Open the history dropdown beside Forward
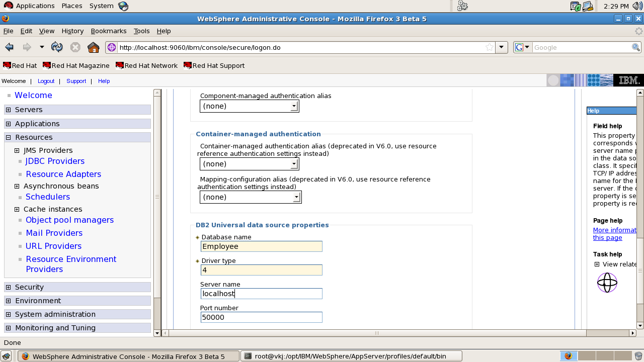644x362 pixels. tap(42, 47)
